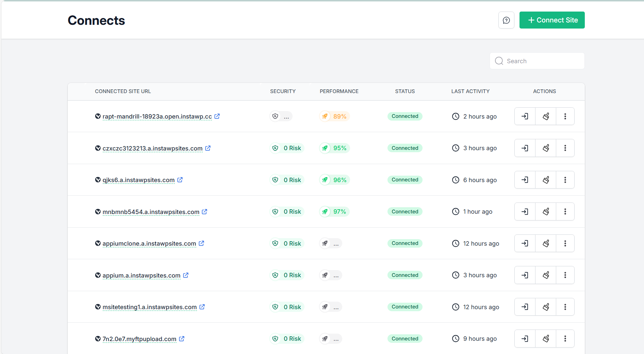644x354 pixels.
Task: Open more options menu for 7n2.0e7.myftpupload.com row
Action: [565, 339]
